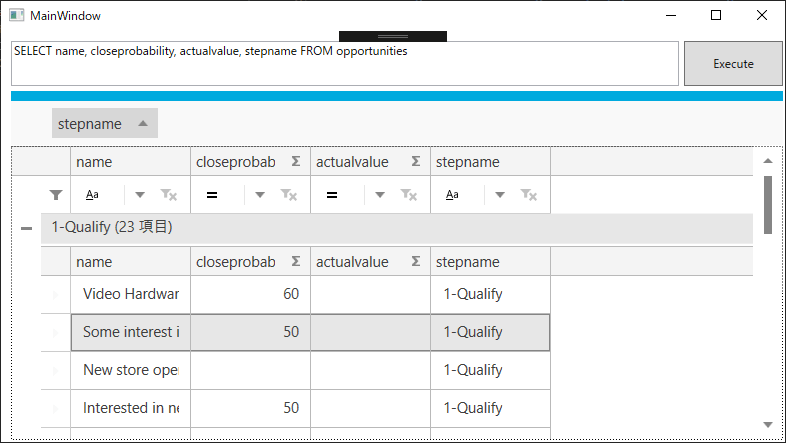Click the scrollbar up arrow
Image resolution: width=786 pixels, height=444 pixels.
(767, 161)
